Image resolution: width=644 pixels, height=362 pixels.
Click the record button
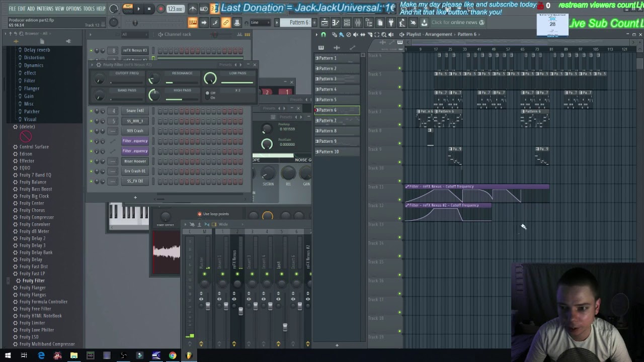[160, 9]
